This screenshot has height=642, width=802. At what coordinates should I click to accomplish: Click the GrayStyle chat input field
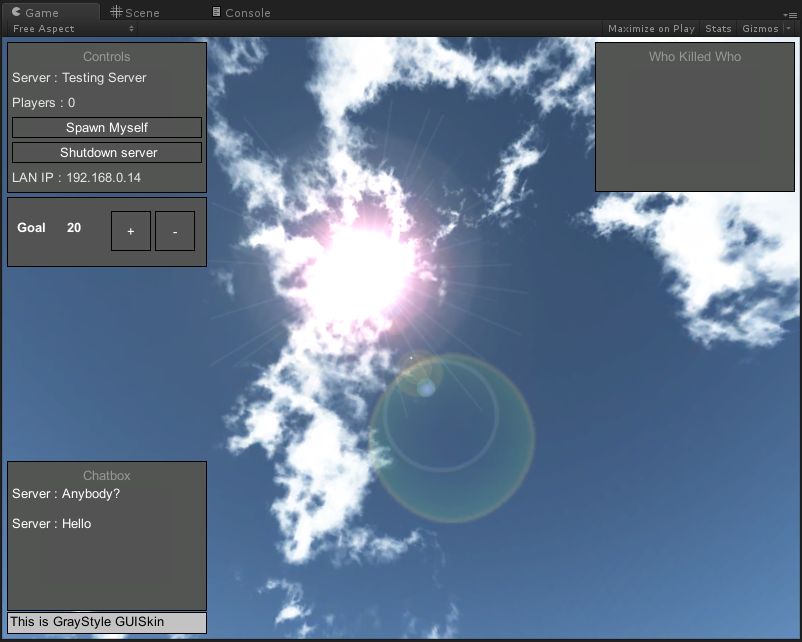tap(106, 622)
